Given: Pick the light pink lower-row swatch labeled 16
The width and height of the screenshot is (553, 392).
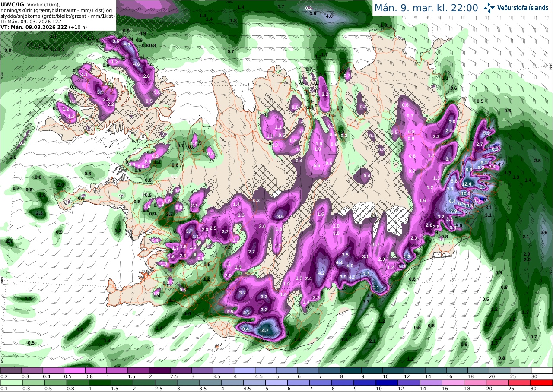Looking at the screenshot, I should [x=454, y=383].
